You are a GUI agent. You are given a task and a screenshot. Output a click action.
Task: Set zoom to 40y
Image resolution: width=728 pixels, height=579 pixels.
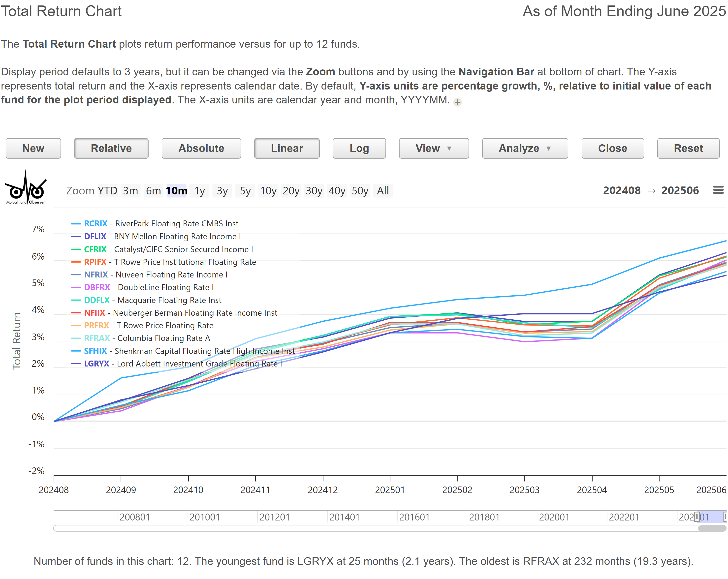pyautogui.click(x=337, y=191)
